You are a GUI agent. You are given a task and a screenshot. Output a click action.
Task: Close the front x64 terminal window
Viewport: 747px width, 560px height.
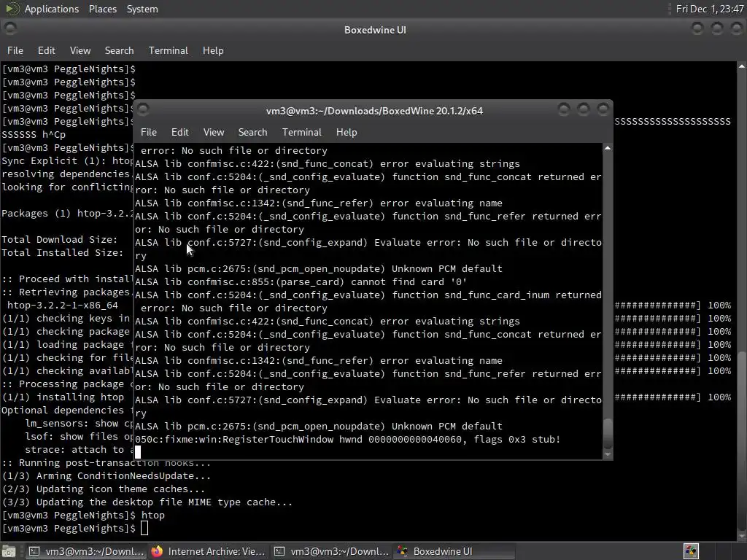[603, 110]
